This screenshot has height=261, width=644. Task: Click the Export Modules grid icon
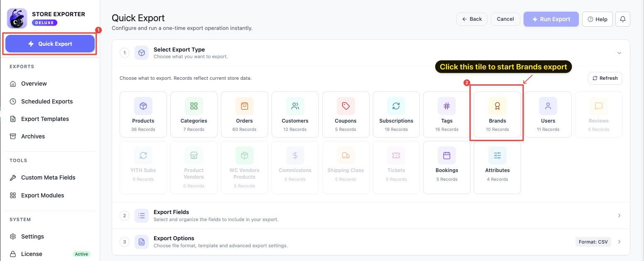coord(13,195)
